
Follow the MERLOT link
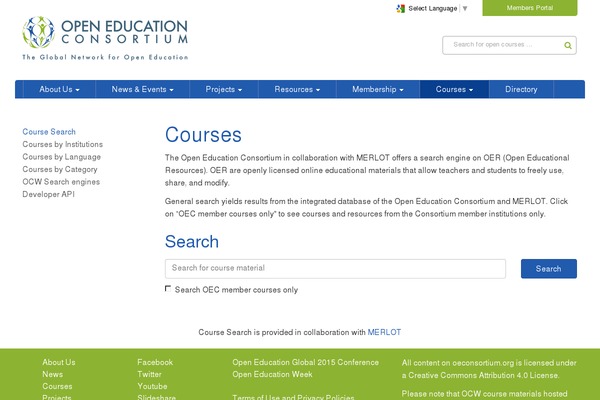pos(384,332)
